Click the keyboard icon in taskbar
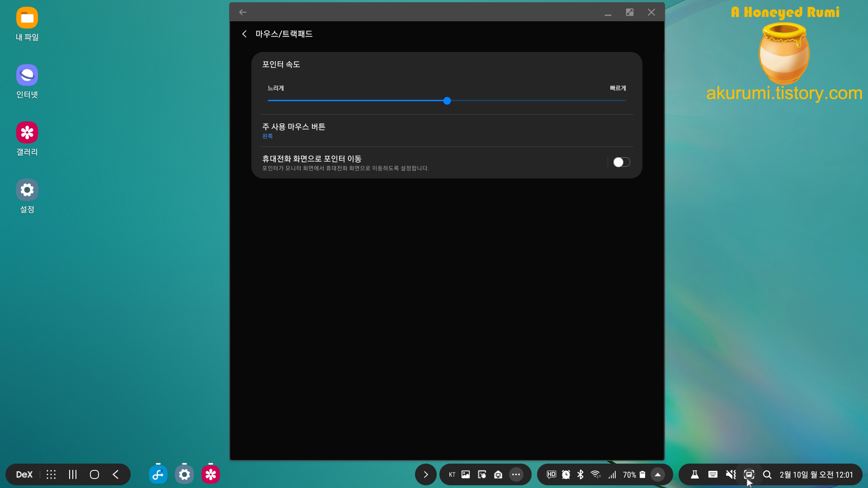This screenshot has width=868, height=488. pyautogui.click(x=713, y=474)
